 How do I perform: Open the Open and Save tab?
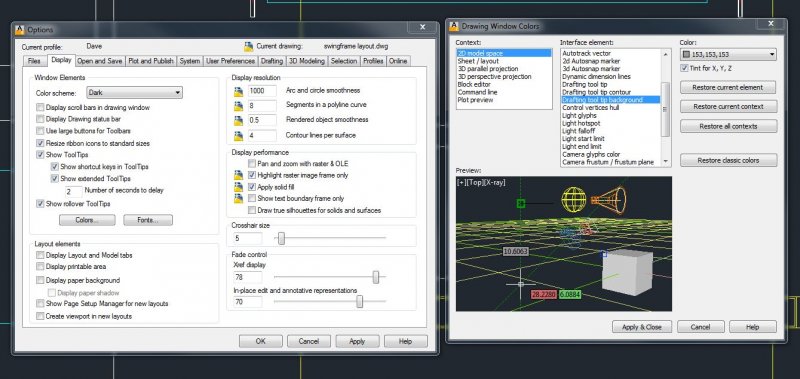point(99,61)
